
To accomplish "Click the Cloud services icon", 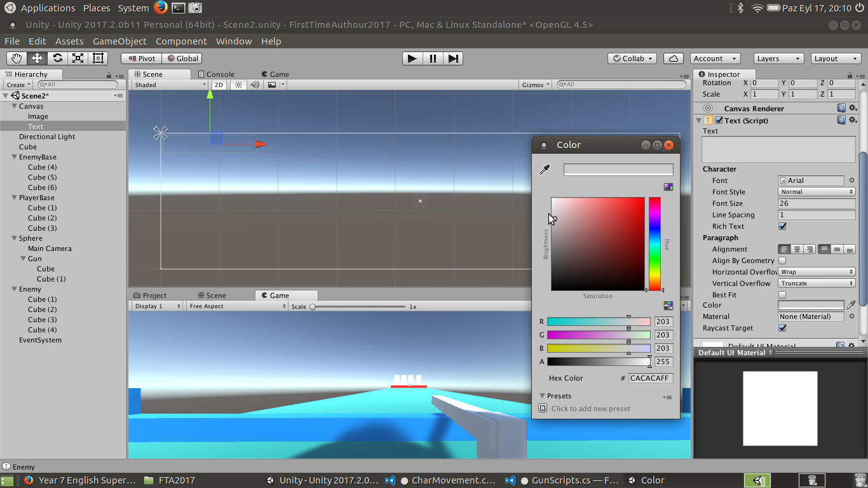I will coord(673,58).
